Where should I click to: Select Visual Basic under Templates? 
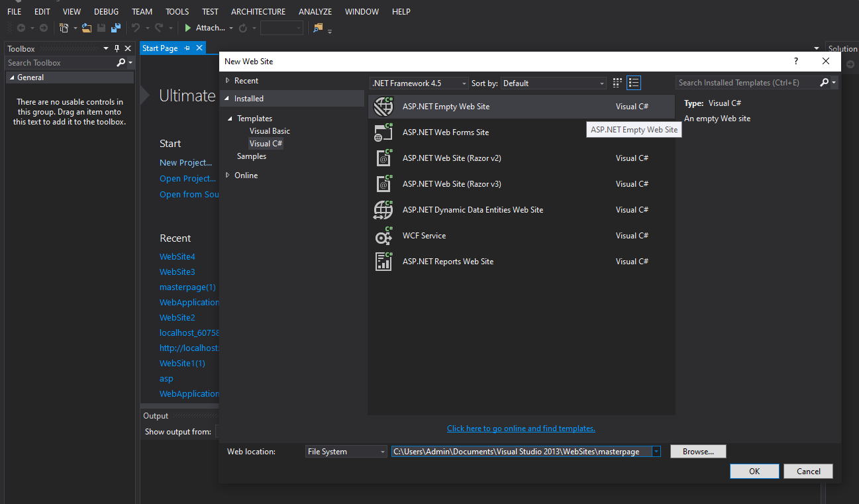270,131
